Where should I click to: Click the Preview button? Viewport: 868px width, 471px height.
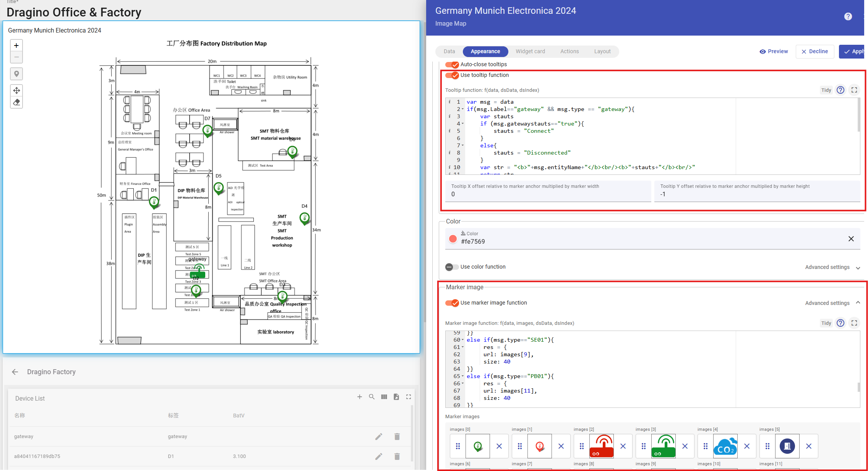(774, 51)
